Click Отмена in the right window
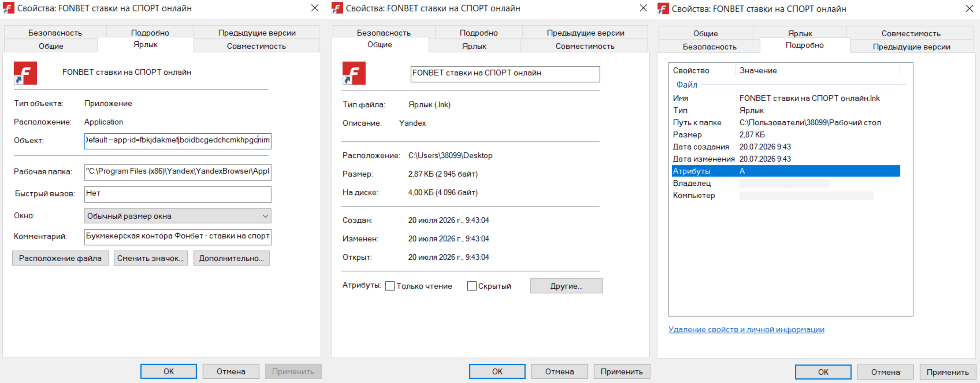 (x=885, y=372)
